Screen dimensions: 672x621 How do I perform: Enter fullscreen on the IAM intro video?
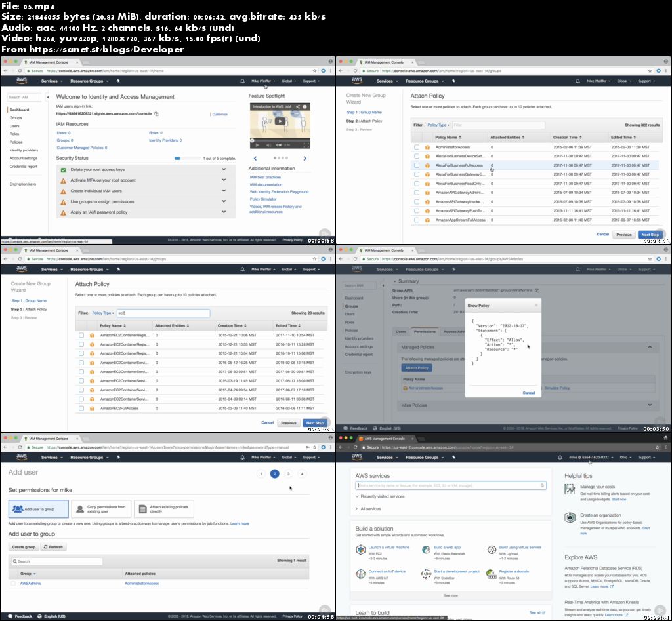(x=306, y=145)
